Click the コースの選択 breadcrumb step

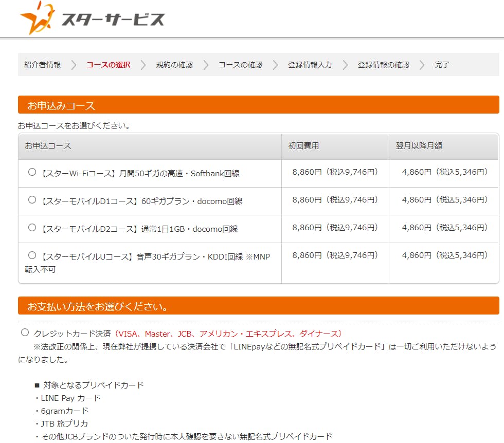coord(108,65)
